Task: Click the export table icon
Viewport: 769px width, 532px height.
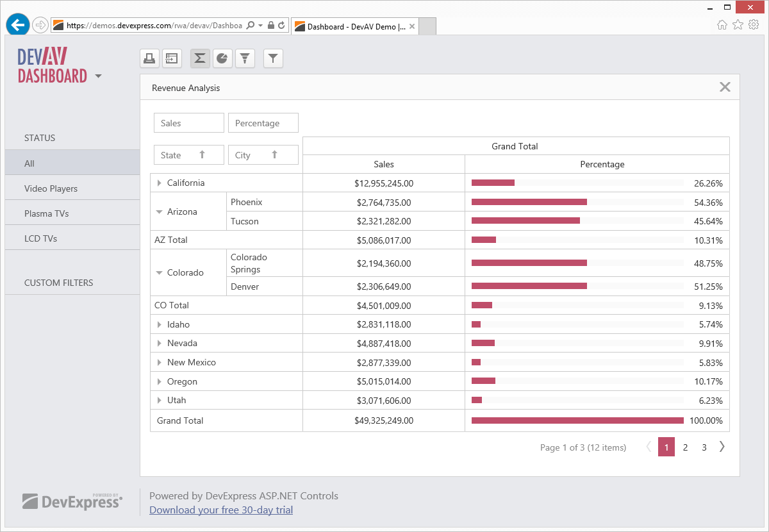Action: [171, 58]
